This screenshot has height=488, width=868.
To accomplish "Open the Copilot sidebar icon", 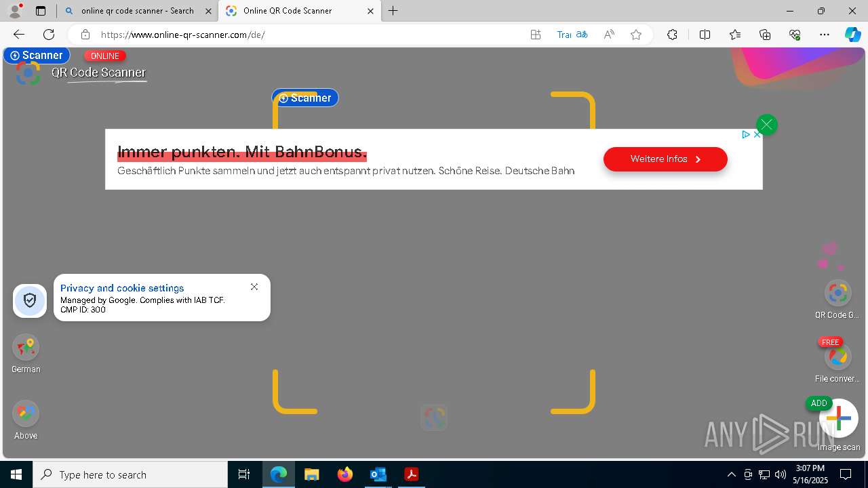I will (852, 35).
